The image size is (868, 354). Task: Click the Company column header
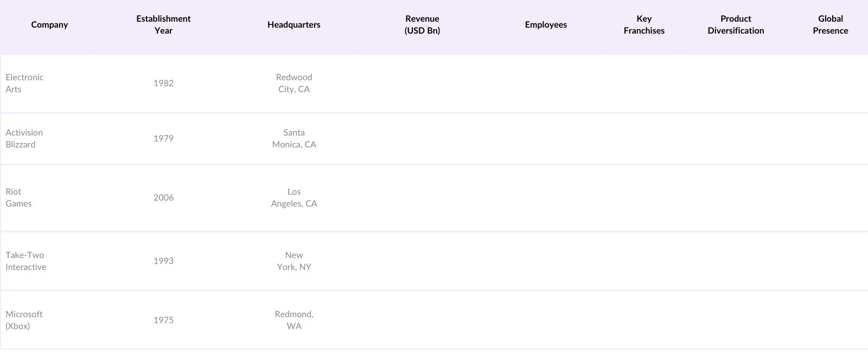pyautogui.click(x=49, y=25)
